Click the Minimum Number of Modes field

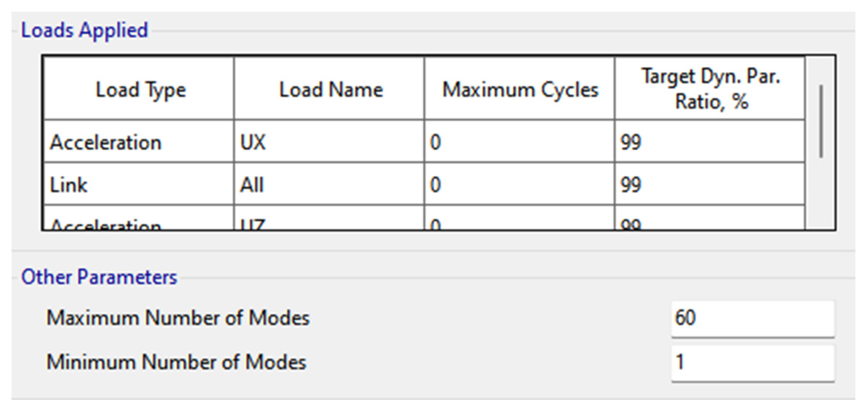(x=753, y=363)
